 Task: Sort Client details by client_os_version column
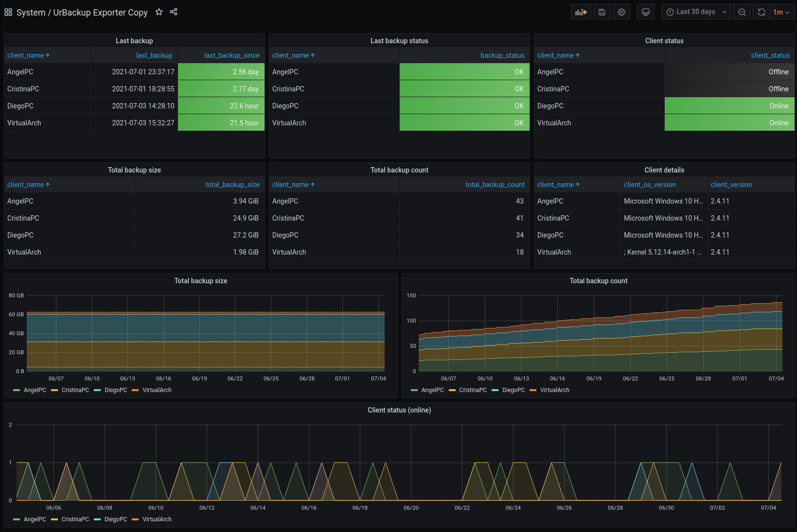click(650, 185)
